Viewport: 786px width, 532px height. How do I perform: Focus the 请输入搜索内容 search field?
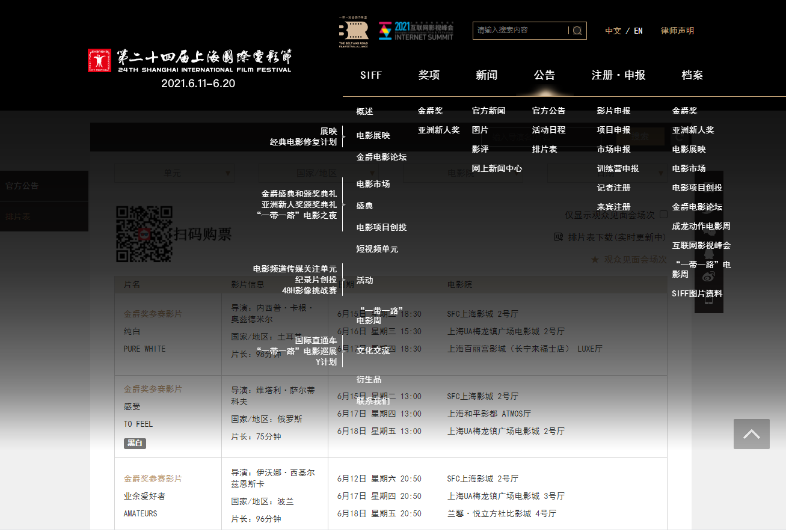tap(521, 31)
